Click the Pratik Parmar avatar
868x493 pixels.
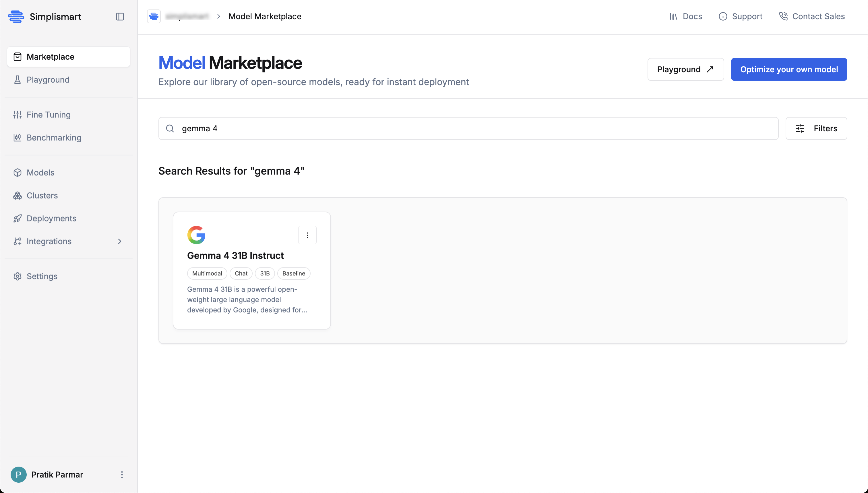pyautogui.click(x=19, y=474)
